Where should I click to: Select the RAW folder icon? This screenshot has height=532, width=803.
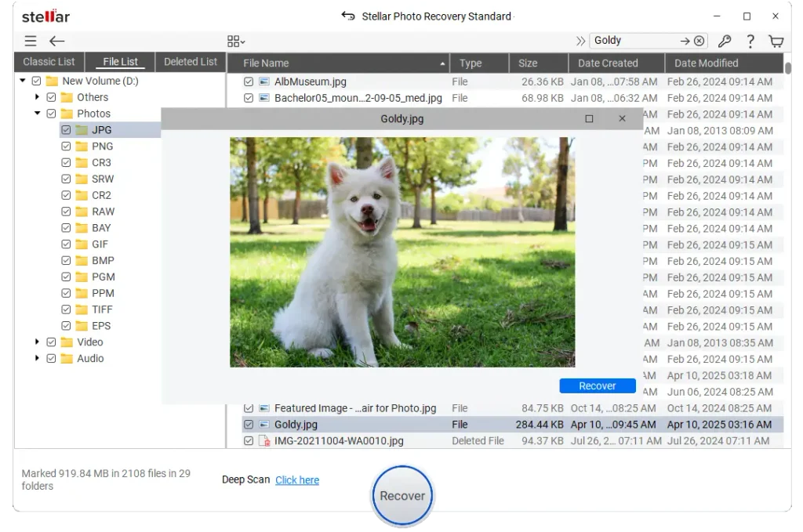click(x=82, y=212)
